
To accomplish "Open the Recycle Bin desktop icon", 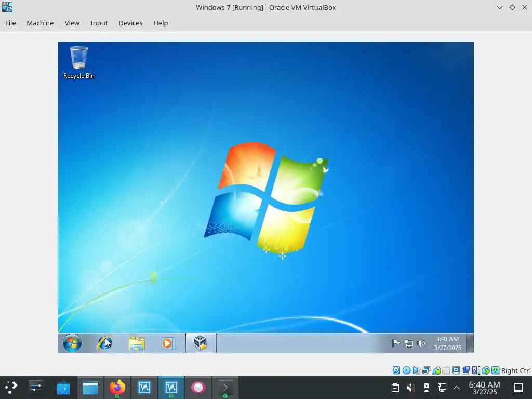I will coord(79,63).
